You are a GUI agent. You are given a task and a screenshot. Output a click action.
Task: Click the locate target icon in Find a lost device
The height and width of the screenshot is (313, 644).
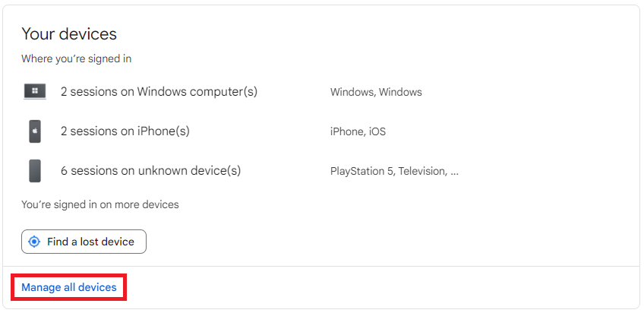pyautogui.click(x=34, y=242)
